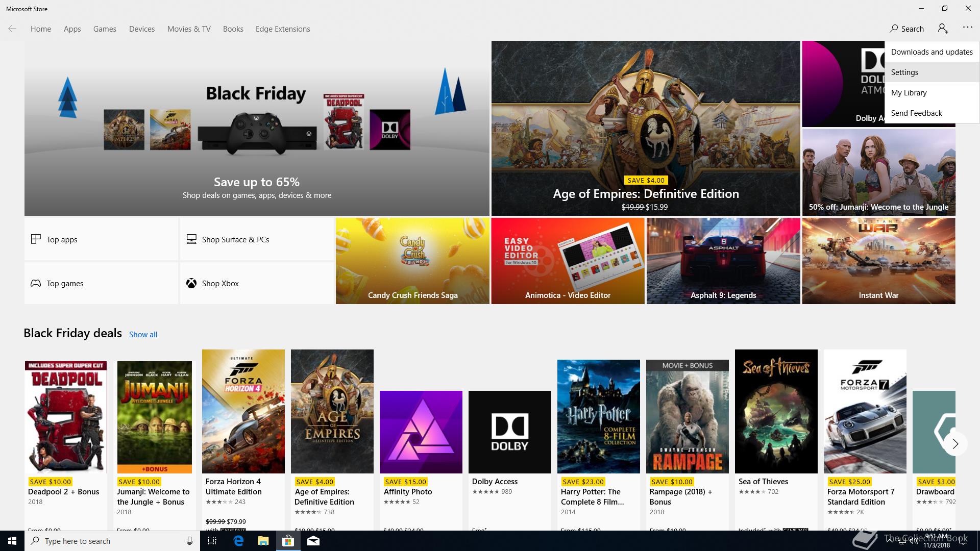This screenshot has height=551, width=980.
Task: Go back using the back arrow
Action: pos(12,29)
